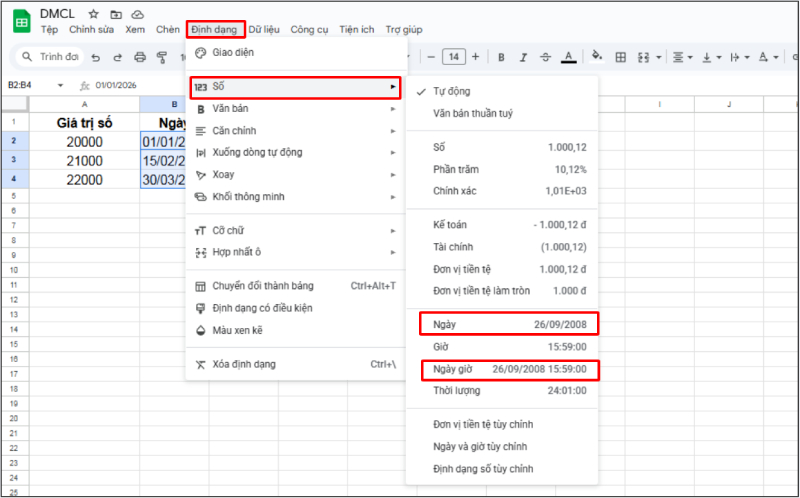Screen dimensions: 800x498
Task: Apply Tài chính format
Action: 502,247
